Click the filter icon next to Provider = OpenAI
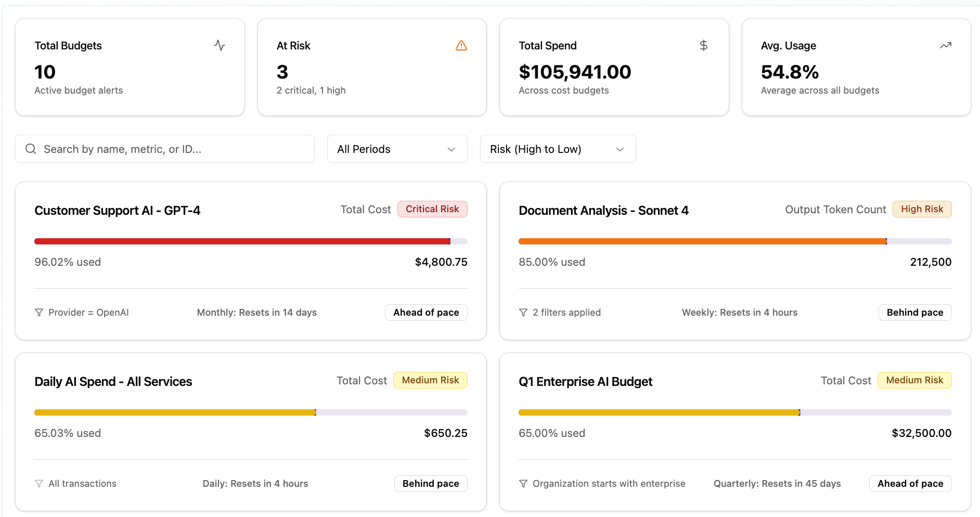This screenshot has height=517, width=980. tap(39, 312)
